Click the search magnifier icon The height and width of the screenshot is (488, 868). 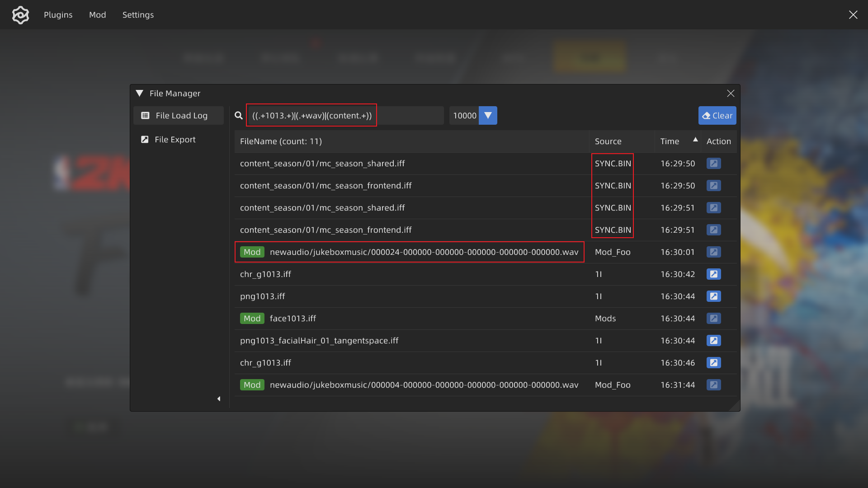pos(239,116)
